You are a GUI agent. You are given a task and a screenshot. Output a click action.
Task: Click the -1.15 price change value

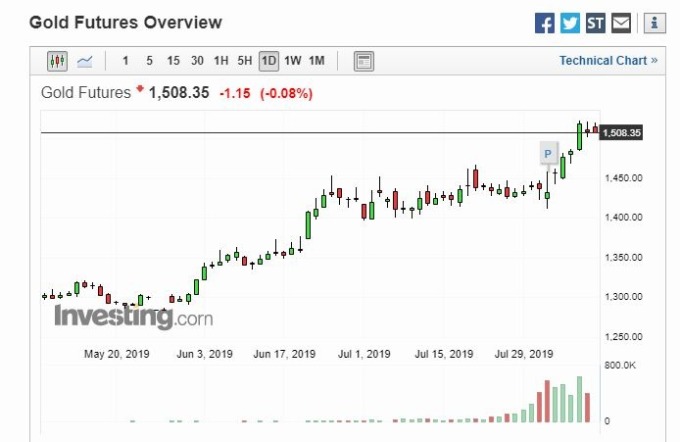(235, 93)
